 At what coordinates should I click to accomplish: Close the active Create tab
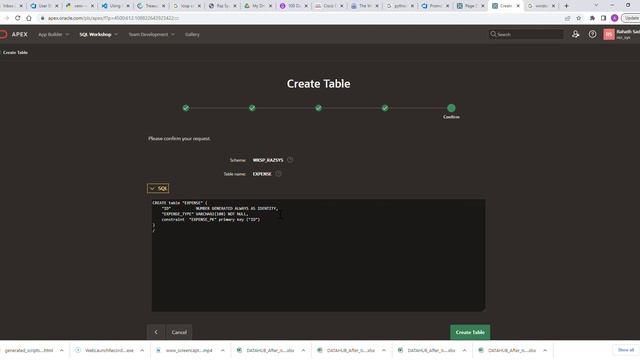(518, 6)
